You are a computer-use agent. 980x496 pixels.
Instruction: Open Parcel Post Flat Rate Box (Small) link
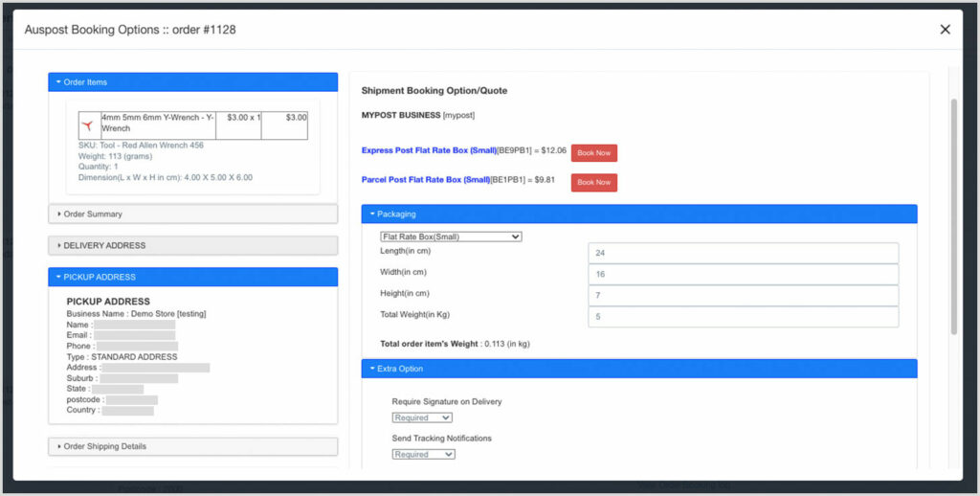point(426,179)
